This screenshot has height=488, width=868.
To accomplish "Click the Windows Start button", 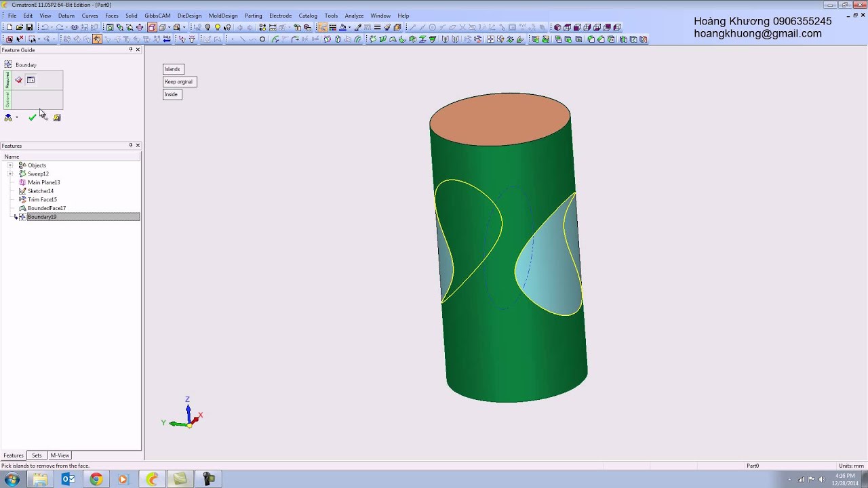I will 12,479.
